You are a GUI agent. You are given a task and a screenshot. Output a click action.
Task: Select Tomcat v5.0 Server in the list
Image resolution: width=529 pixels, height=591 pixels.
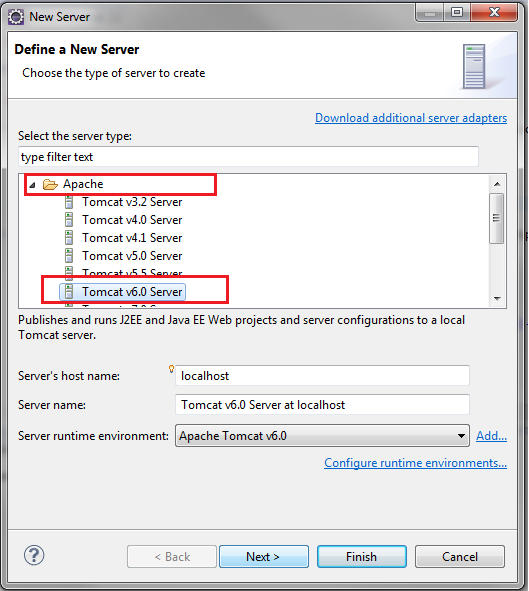click(x=132, y=256)
